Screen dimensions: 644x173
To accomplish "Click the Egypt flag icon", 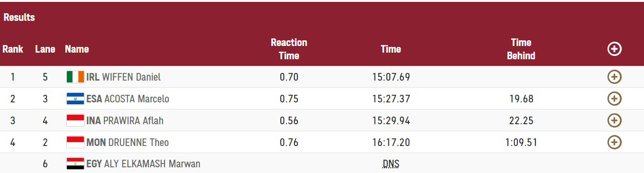I will 75,164.
